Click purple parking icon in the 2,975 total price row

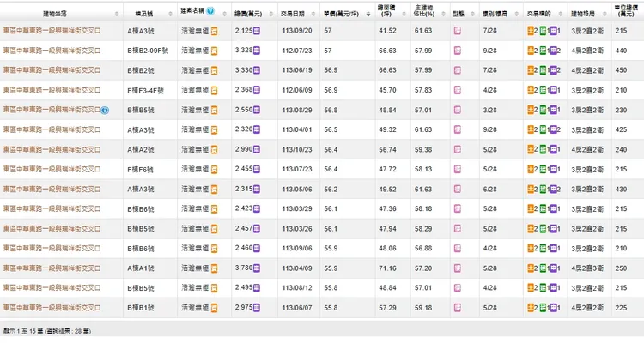point(554,307)
